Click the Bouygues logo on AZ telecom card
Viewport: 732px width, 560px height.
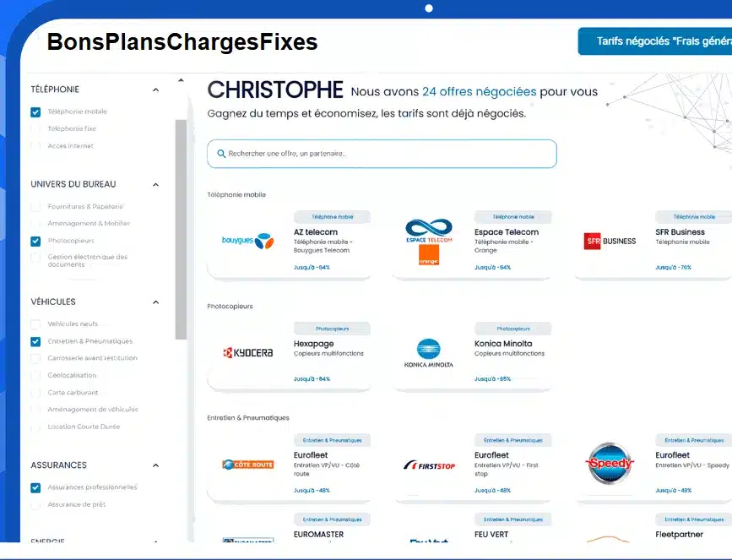247,241
